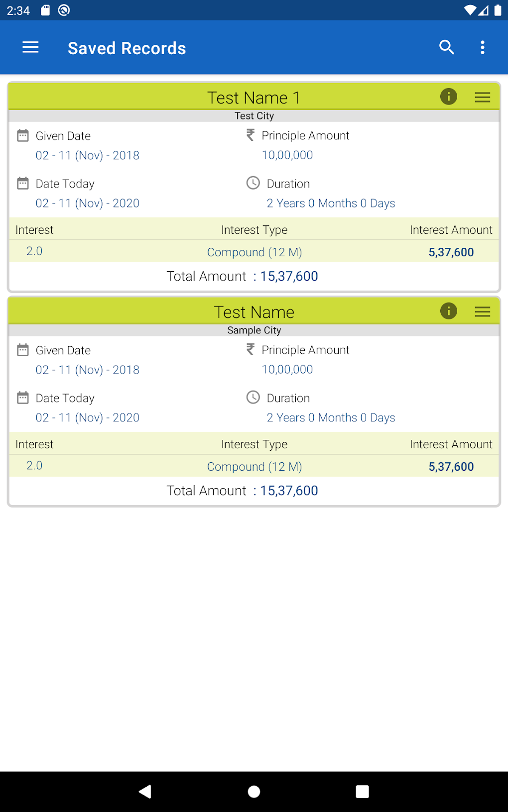Tap total amount in Test Name 1 card

(289, 276)
